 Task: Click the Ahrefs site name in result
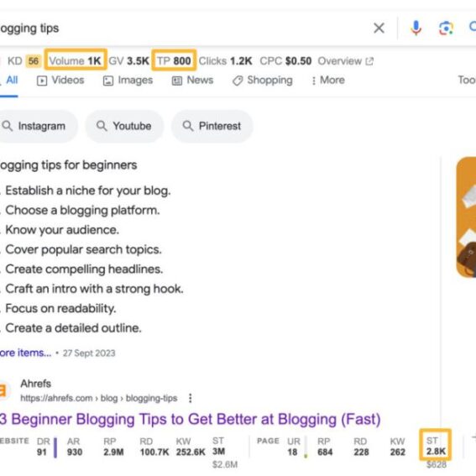36,384
